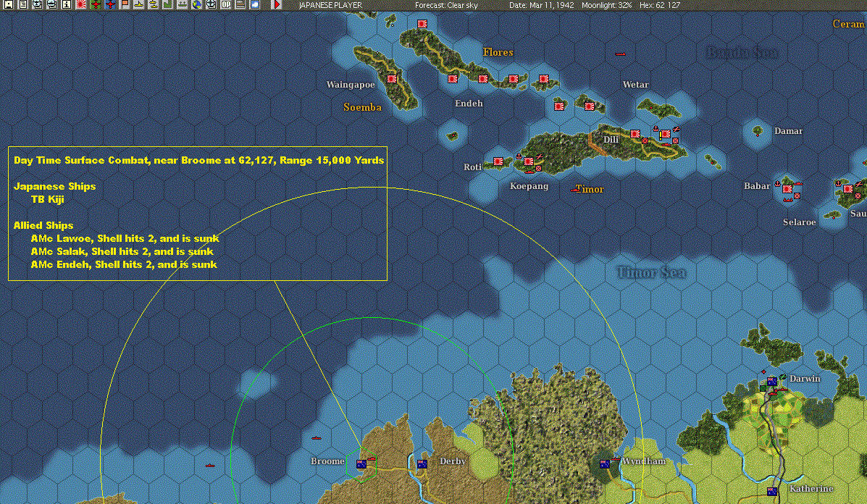
Task: Click the Soemba island label
Action: point(362,107)
